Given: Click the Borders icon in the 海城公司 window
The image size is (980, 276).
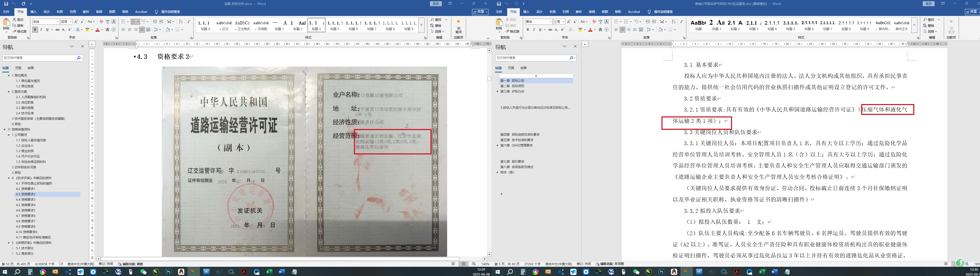Looking at the screenshot, I should click(x=671, y=30).
